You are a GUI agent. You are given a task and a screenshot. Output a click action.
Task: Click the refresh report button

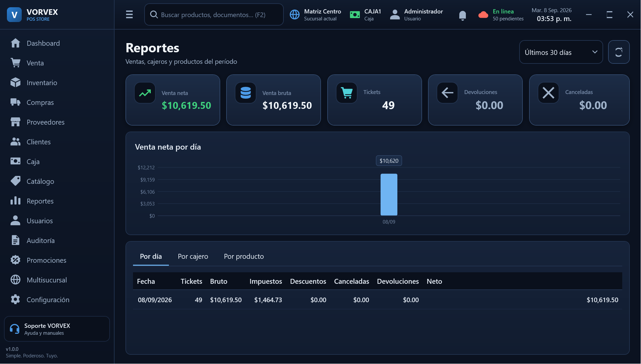tap(619, 52)
